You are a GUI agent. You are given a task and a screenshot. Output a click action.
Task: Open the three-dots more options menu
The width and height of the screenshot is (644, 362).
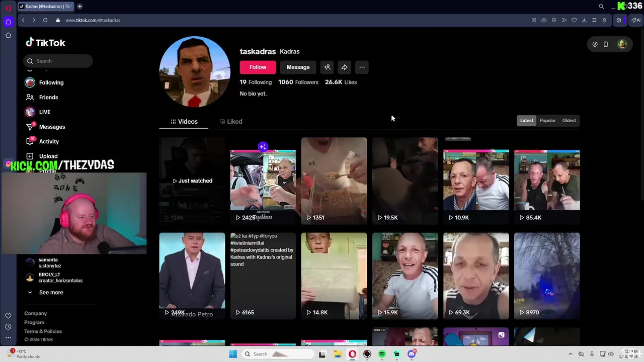coord(362,67)
